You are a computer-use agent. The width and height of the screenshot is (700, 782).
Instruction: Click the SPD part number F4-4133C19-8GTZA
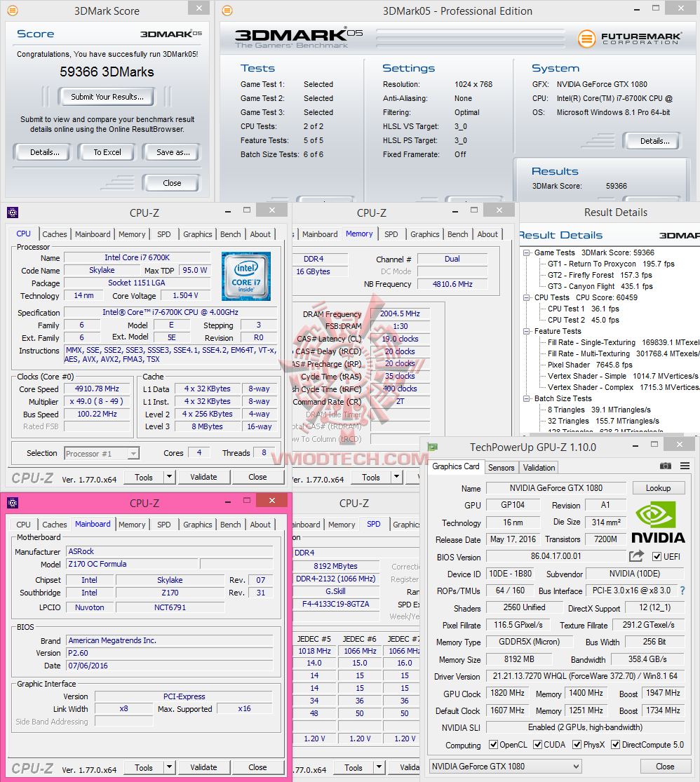(336, 603)
